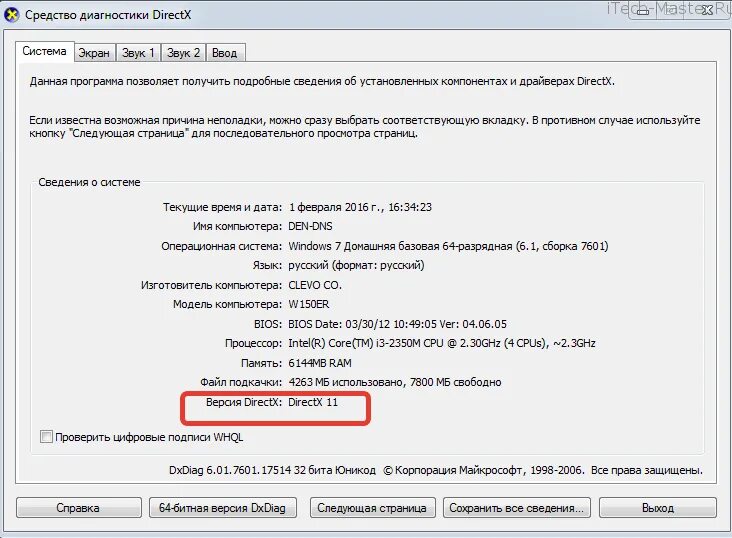Select BIOS Date value text

[x=397, y=324]
